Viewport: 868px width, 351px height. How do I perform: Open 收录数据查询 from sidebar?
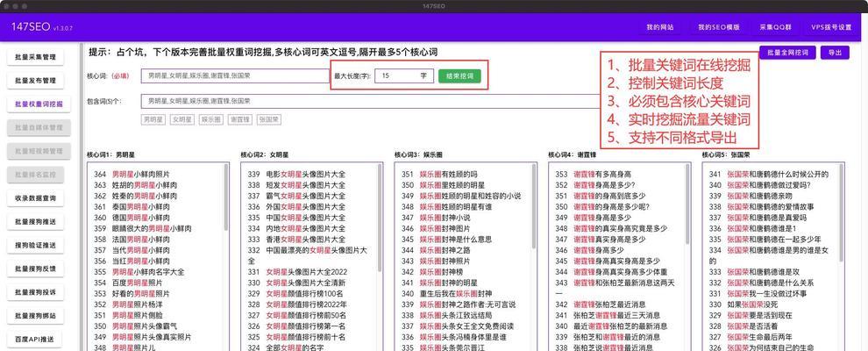(39, 198)
